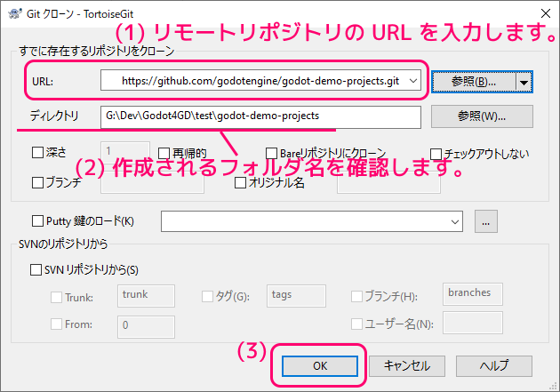The width and height of the screenshot is (560, 392).
Task: Tick the ブランチ checkbox in clone options
Action: [x=37, y=182]
